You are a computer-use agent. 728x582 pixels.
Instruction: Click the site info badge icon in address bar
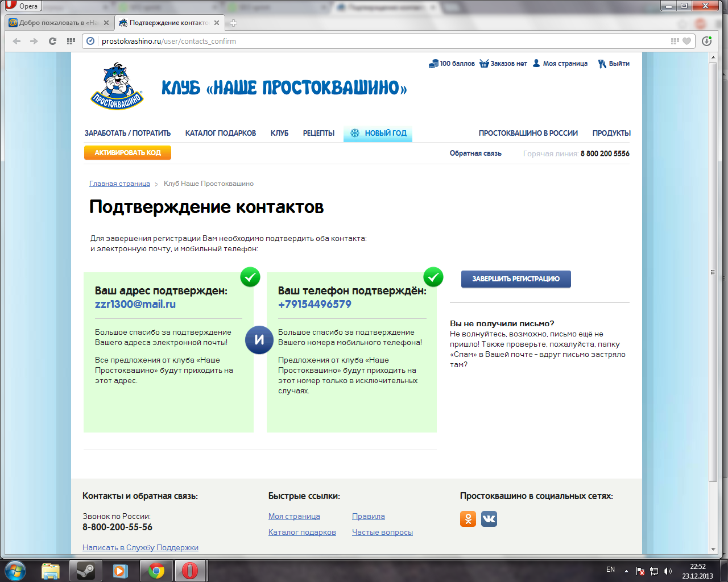click(90, 41)
